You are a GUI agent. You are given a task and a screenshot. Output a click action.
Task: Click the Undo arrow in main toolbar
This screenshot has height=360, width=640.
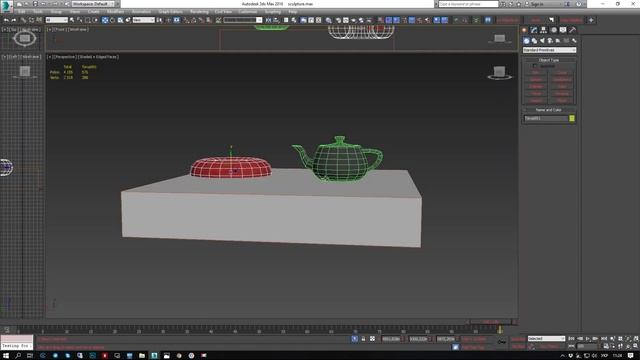[x=6, y=20]
